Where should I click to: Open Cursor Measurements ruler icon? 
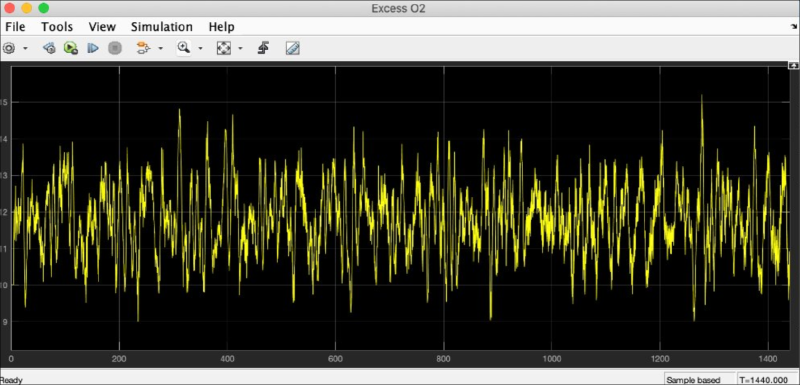coord(292,48)
